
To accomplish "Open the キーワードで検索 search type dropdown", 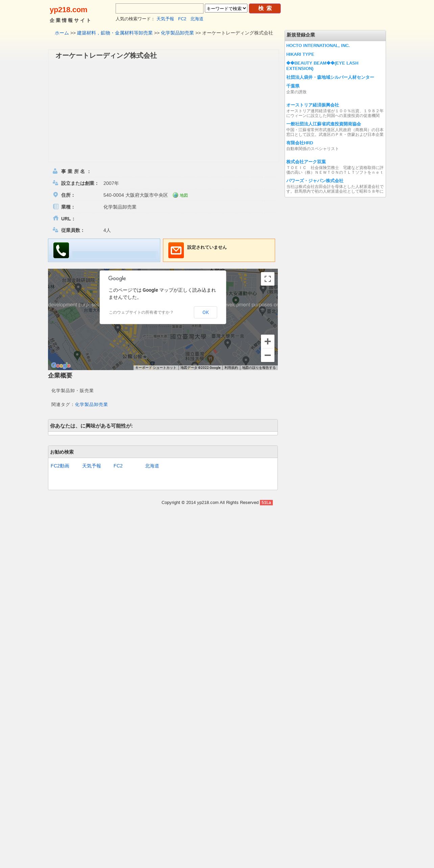I will [226, 8].
